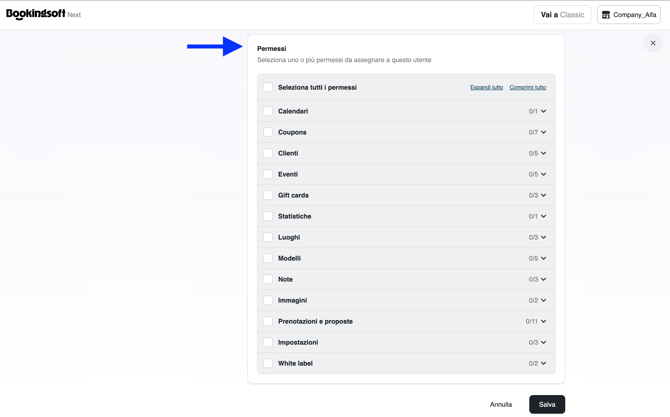Click the White label row text

point(295,363)
